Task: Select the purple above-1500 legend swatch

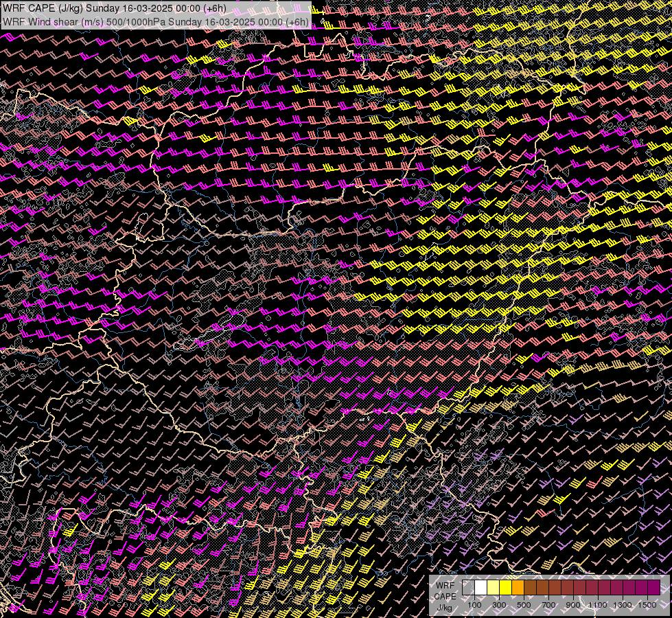Action: point(654,588)
